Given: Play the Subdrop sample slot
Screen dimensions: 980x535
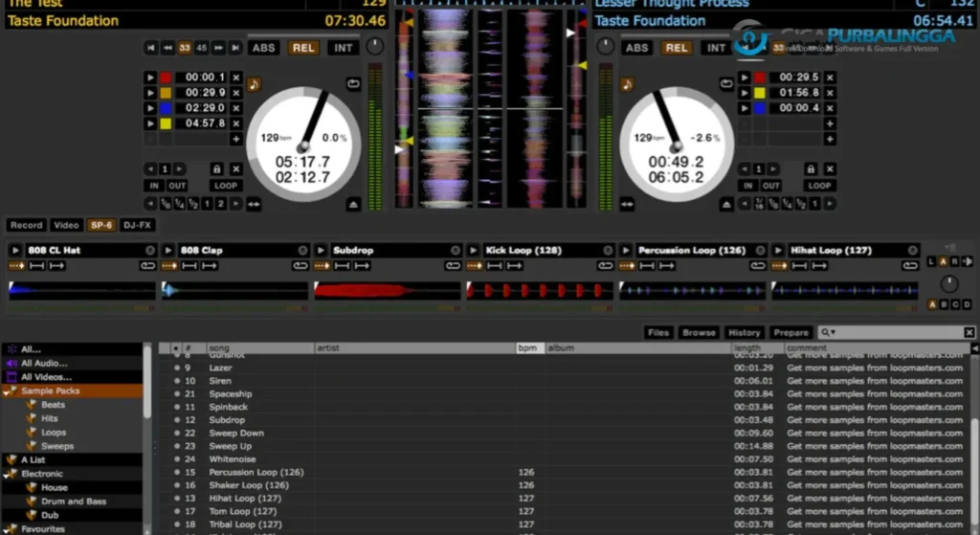Looking at the screenshot, I should 321,250.
